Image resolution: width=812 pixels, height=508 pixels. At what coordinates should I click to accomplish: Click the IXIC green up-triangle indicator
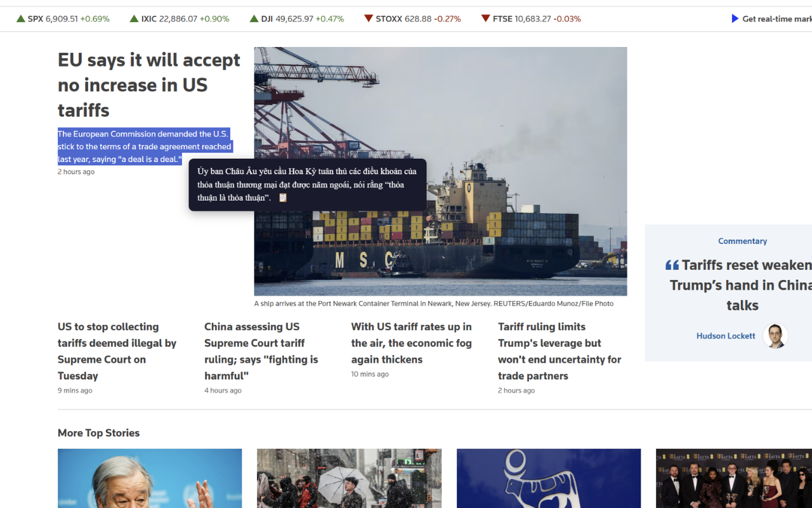tap(134, 19)
